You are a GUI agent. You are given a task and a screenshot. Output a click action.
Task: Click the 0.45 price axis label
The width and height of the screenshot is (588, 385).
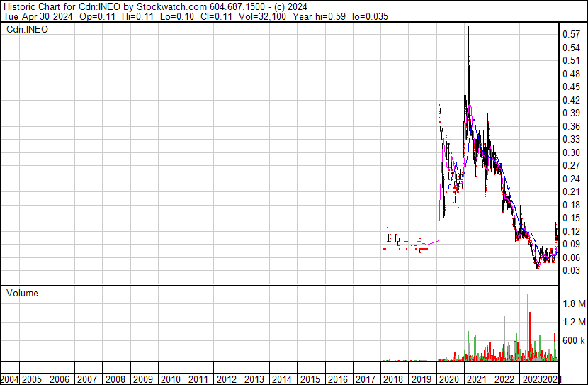click(x=572, y=87)
